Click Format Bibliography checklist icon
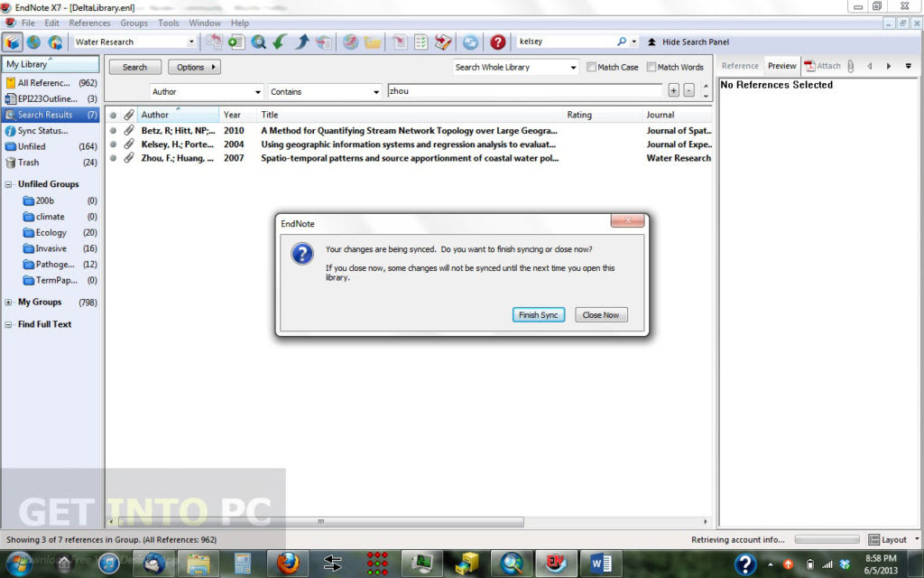 420,42
